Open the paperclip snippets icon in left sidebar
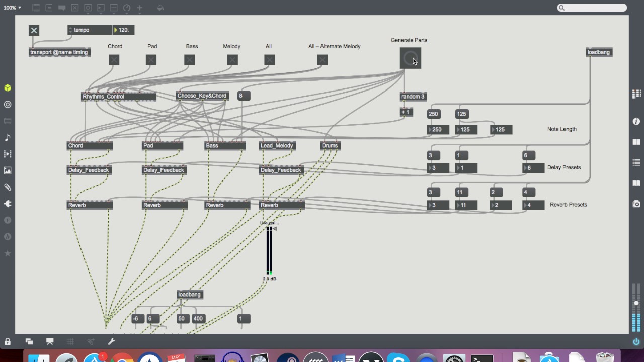The height and width of the screenshot is (362, 644). pyautogui.click(x=8, y=187)
